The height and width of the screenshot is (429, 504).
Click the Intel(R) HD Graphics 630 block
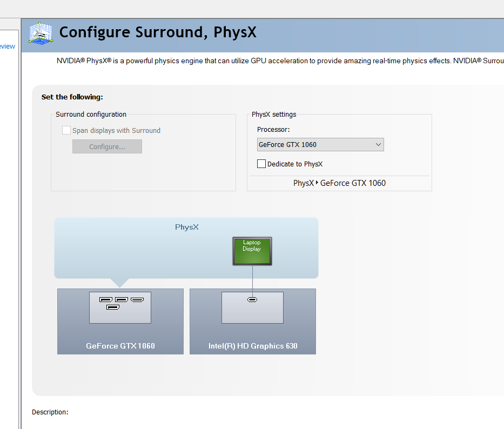click(x=253, y=321)
